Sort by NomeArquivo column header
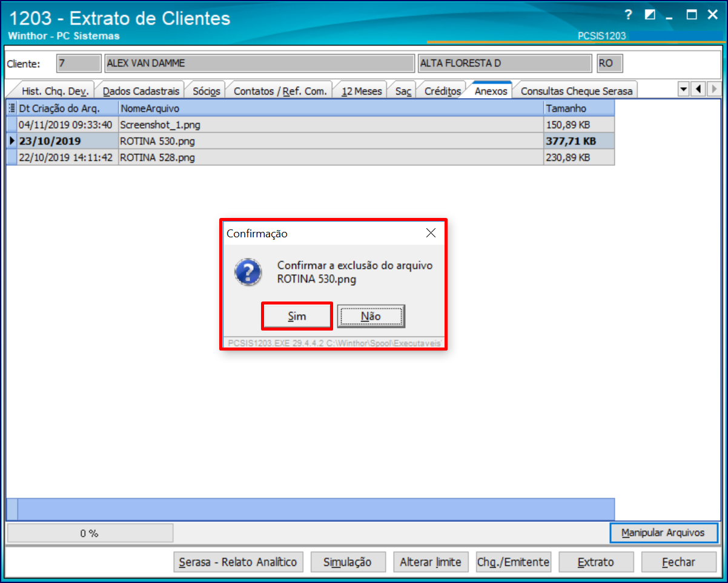728x583 pixels. (331, 108)
